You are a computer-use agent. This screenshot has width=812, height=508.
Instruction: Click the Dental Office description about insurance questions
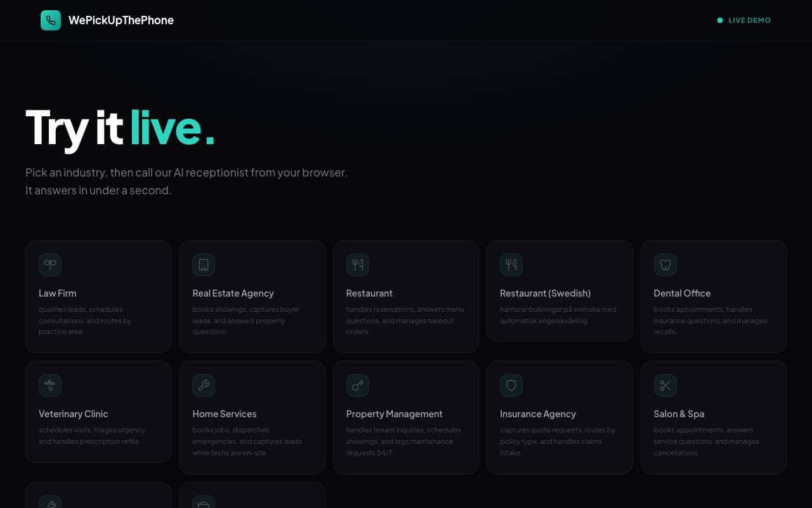710,321
